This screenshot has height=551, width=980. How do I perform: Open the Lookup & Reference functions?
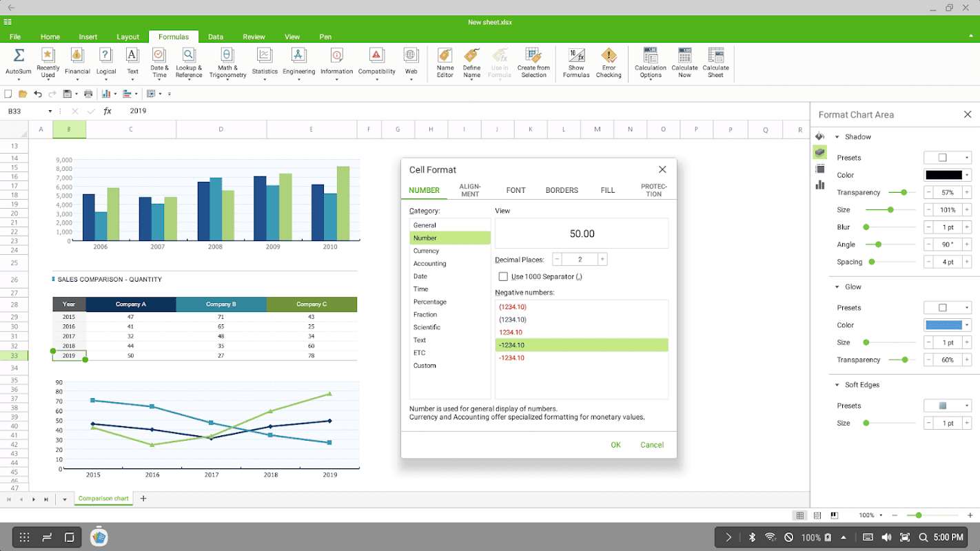click(189, 56)
